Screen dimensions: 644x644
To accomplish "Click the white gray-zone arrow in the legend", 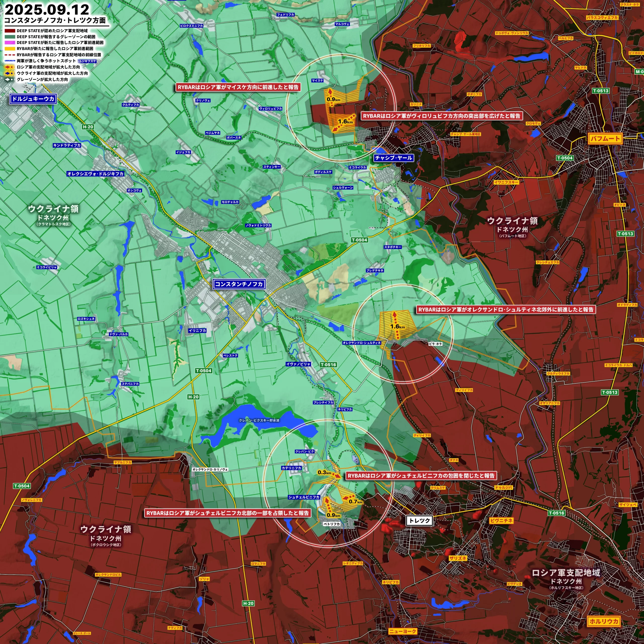I will [9, 79].
